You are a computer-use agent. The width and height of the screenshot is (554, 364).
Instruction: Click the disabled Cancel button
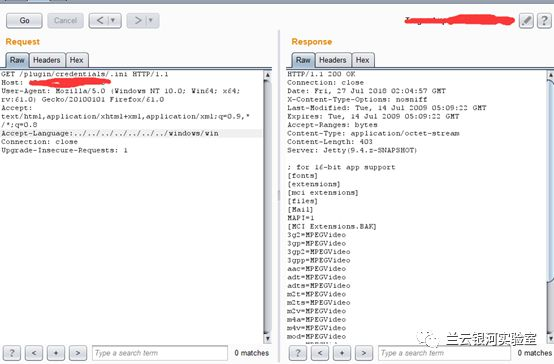tap(65, 20)
